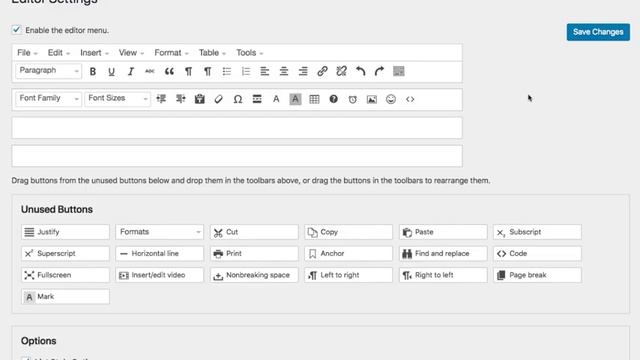
Task: Select the Copy unused button
Action: tap(349, 232)
